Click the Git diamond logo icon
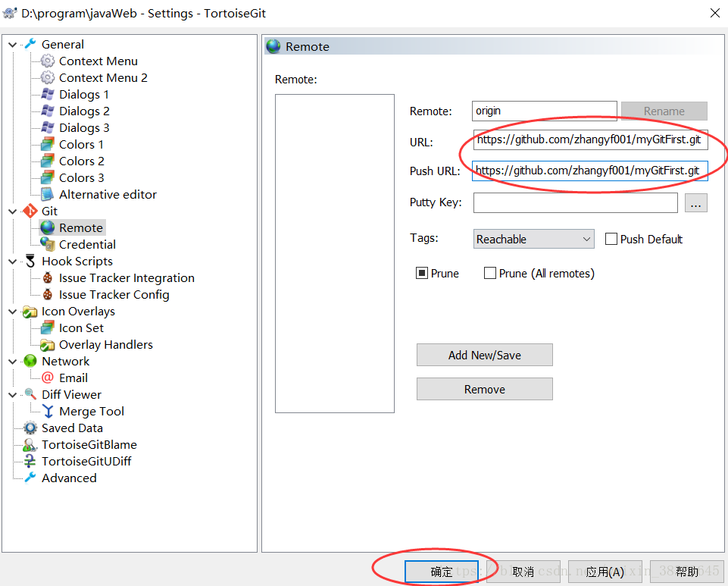Screen dimensions: 728x586 point(30,211)
